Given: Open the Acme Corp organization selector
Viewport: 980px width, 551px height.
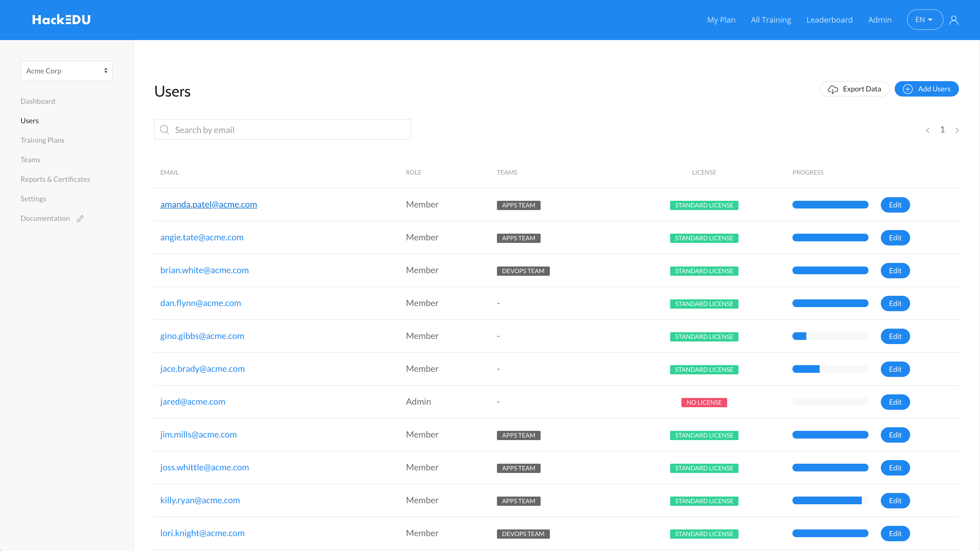Looking at the screenshot, I should click(x=67, y=71).
